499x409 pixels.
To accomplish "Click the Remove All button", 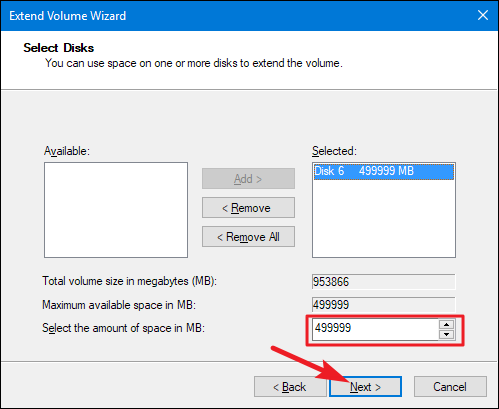I will [x=248, y=237].
